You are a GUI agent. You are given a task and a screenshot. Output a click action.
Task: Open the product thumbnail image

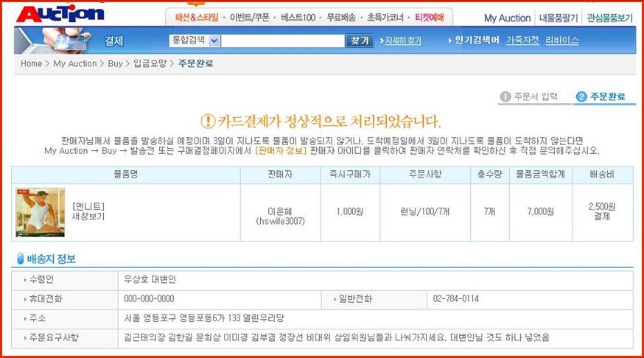41,212
